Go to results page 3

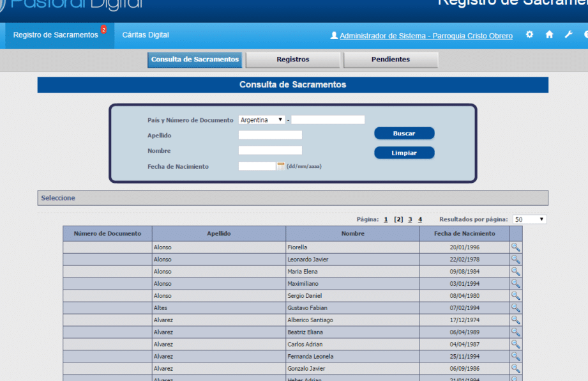point(410,219)
